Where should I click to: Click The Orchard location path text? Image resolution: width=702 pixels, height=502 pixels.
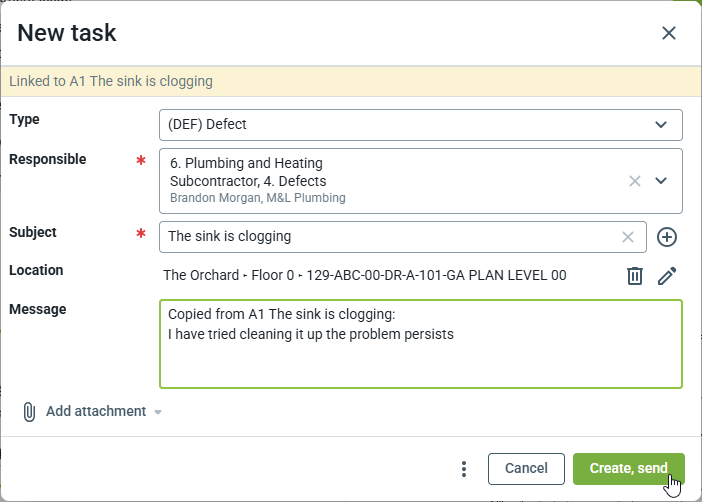(365, 276)
